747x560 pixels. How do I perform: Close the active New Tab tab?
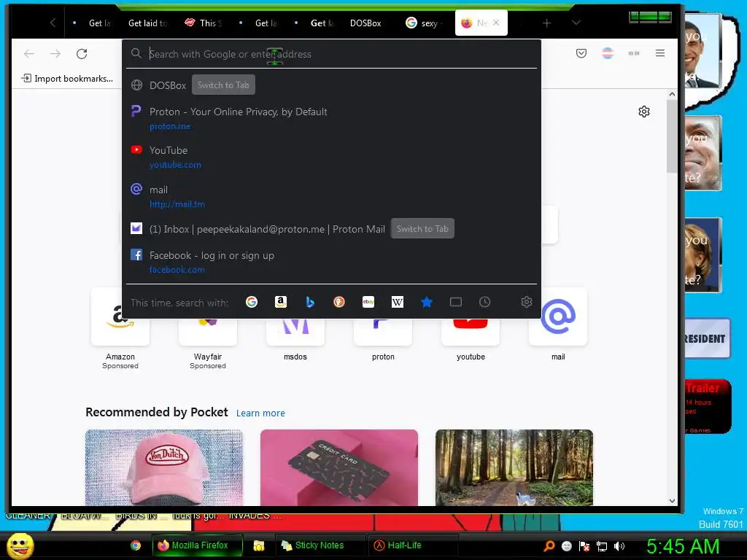click(496, 23)
